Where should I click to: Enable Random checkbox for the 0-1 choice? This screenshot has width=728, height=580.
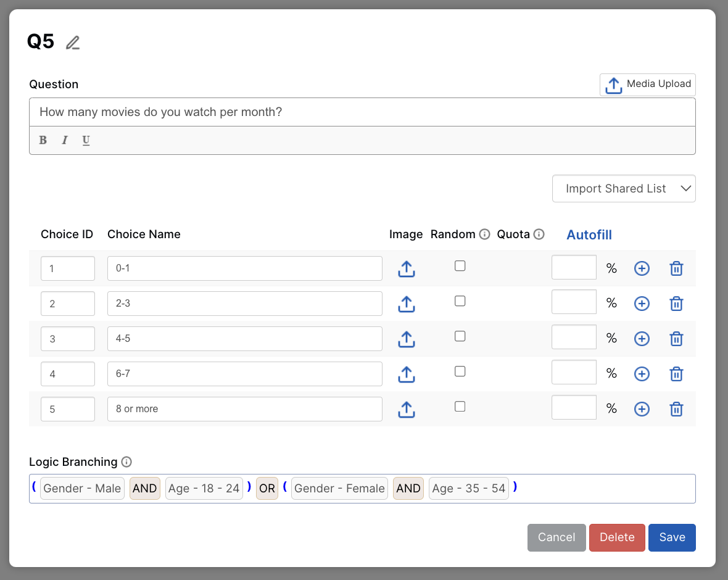coord(460,266)
